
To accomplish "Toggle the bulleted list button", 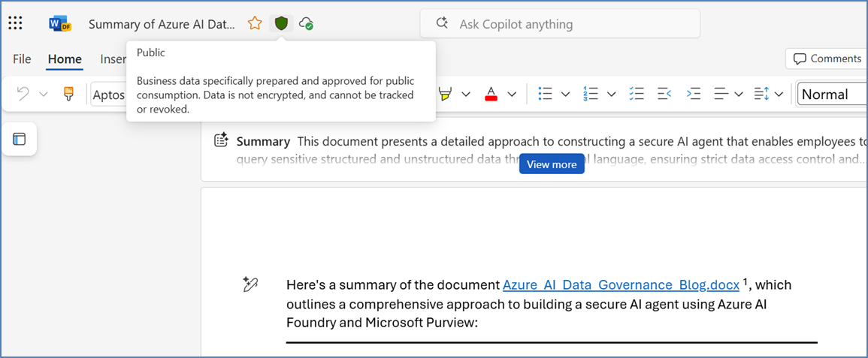I will (x=546, y=94).
